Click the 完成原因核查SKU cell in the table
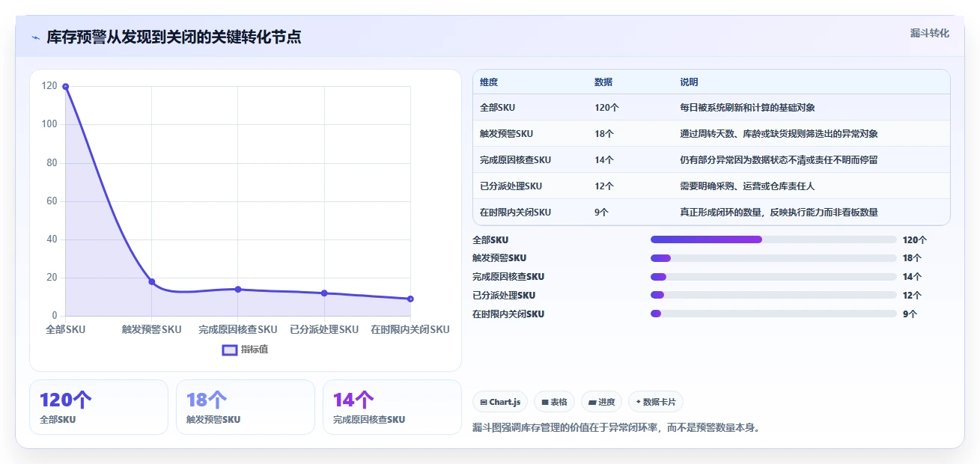The image size is (980, 464). [x=515, y=160]
